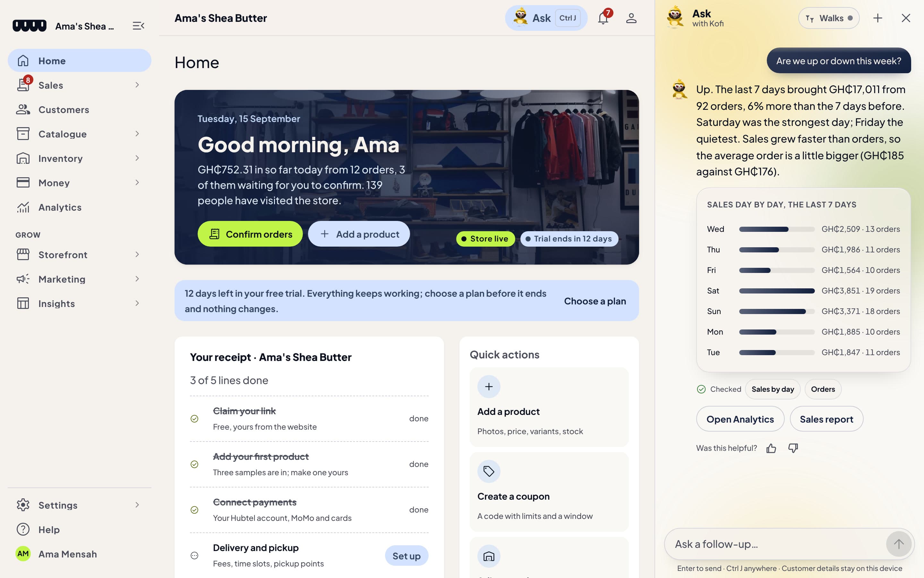Click the Delivery and pickup status circle
The image size is (924, 578).
tap(194, 556)
